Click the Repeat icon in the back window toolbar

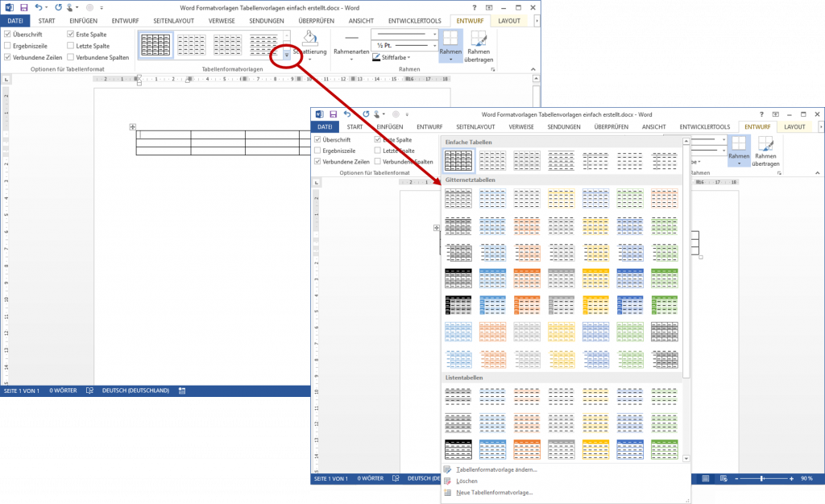tap(58, 7)
